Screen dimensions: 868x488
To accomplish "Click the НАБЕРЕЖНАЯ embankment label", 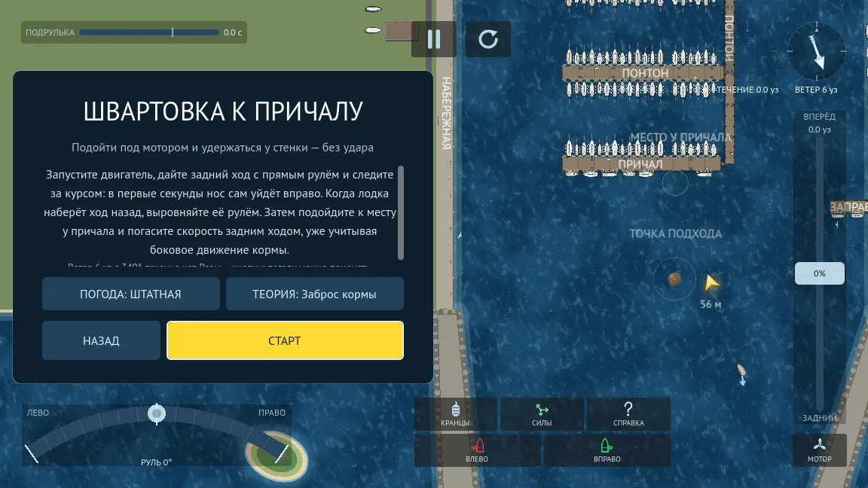I will tap(446, 113).
